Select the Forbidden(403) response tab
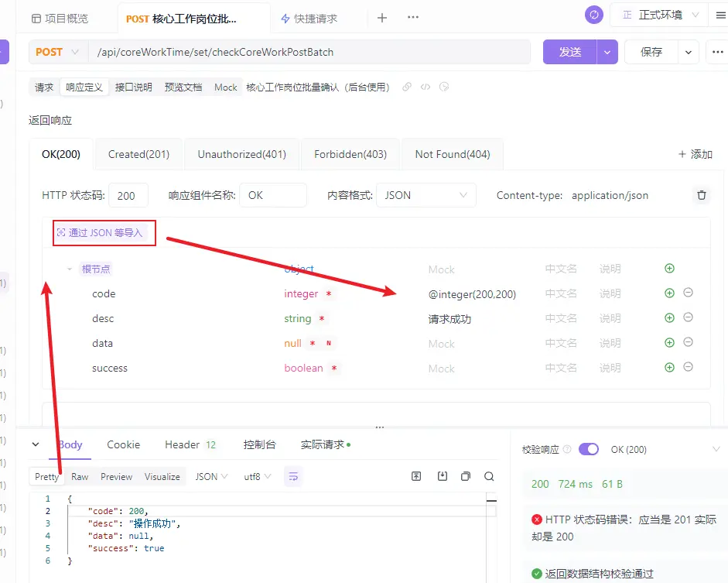 tap(350, 154)
